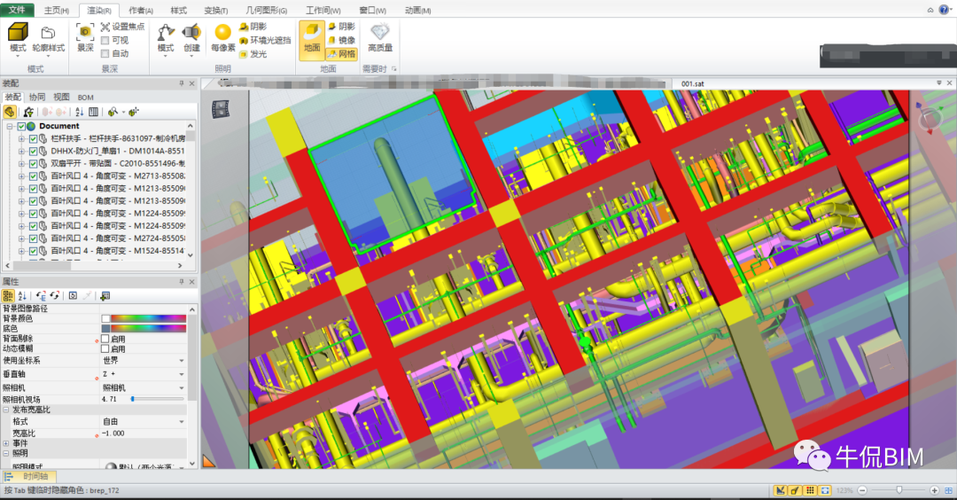The width and height of the screenshot is (957, 500).
Task: Switch to the BOM panel tab
Action: click(x=85, y=97)
